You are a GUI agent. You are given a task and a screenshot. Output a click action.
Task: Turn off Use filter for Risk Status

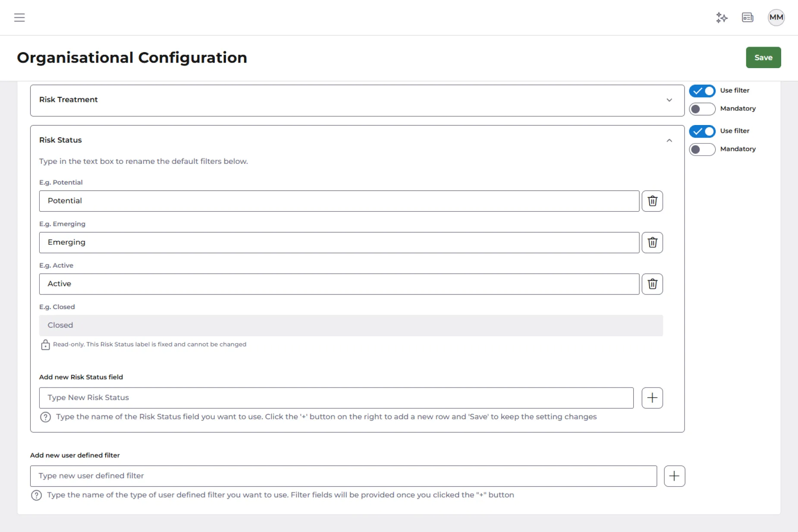pyautogui.click(x=702, y=131)
